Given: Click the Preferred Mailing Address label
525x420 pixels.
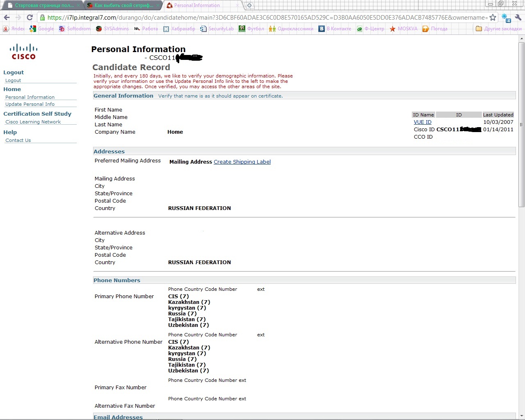Looking at the screenshot, I should pyautogui.click(x=128, y=161).
